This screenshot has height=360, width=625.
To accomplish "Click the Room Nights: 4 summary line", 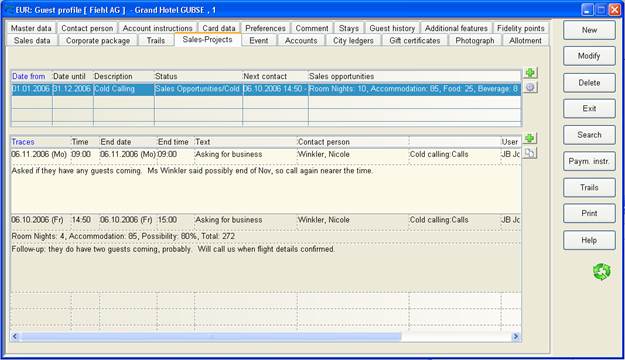I will click(123, 236).
